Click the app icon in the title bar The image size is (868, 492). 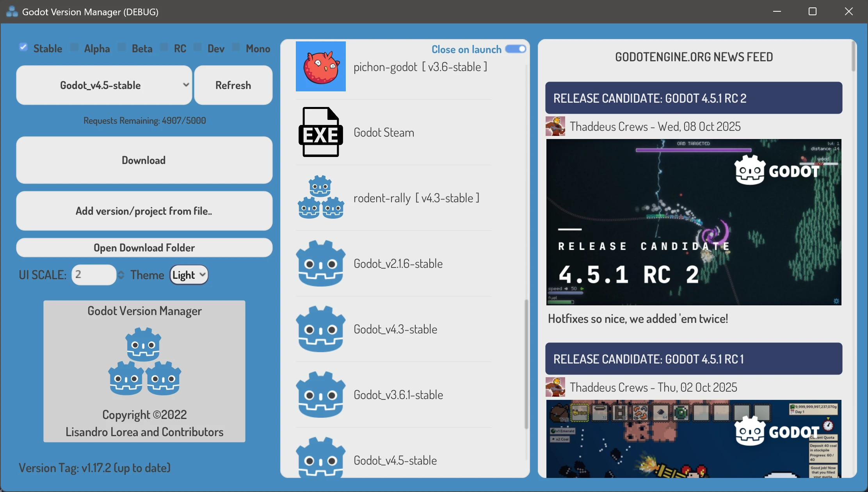click(12, 12)
